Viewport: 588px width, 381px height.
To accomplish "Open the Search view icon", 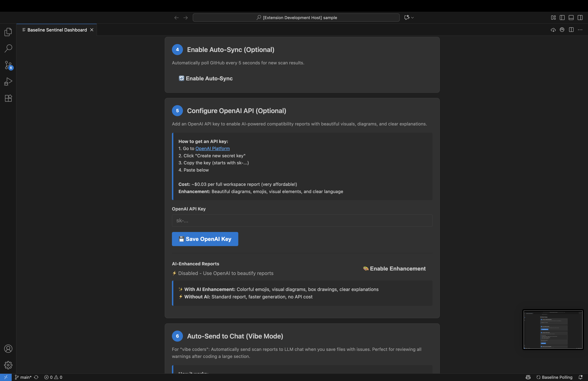I will 8,49.
